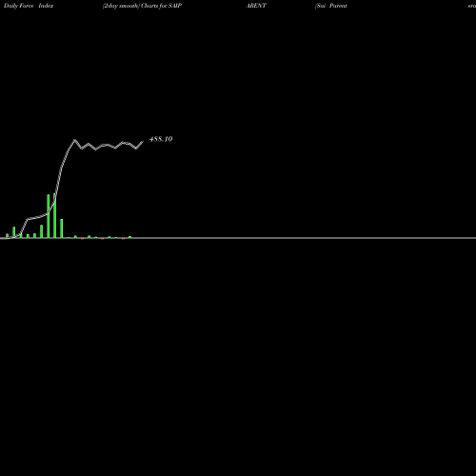Screen dimensions: 476x476
Task: Click the 'ARENT' header text
Action: pyautogui.click(x=256, y=6)
